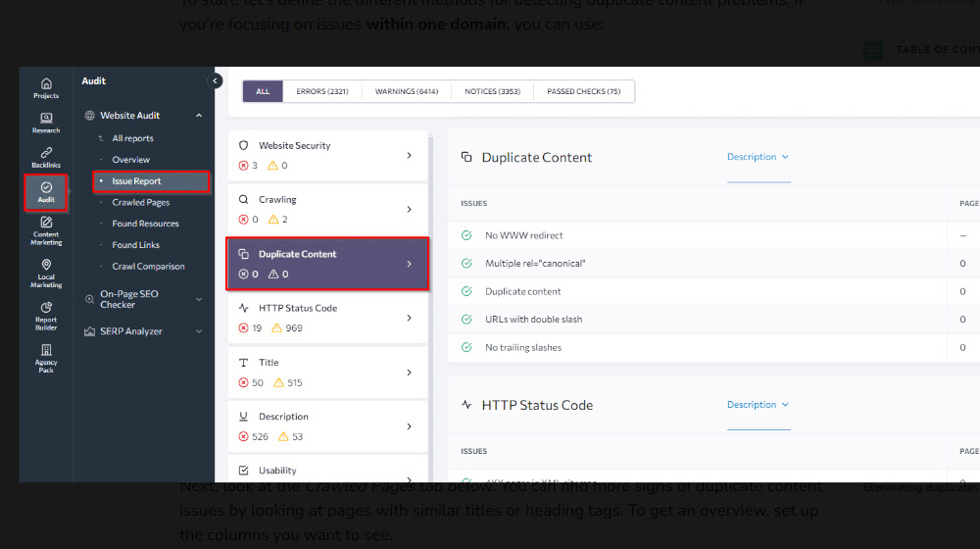This screenshot has height=549, width=980.
Task: Switch to the NOTICES (3353) tab
Action: coord(492,91)
